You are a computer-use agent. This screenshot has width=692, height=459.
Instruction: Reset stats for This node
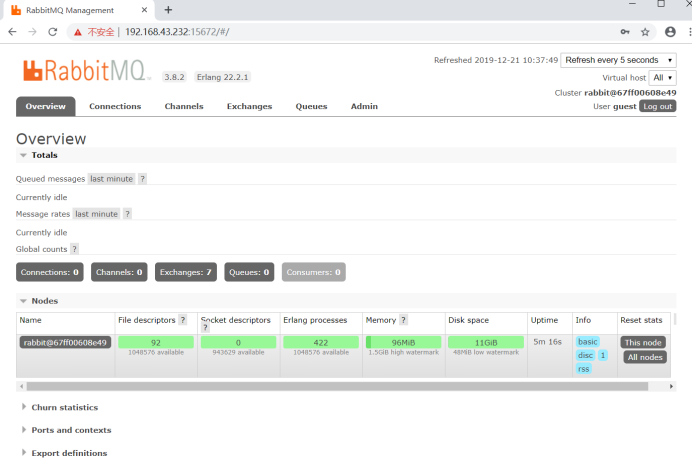coord(643,342)
